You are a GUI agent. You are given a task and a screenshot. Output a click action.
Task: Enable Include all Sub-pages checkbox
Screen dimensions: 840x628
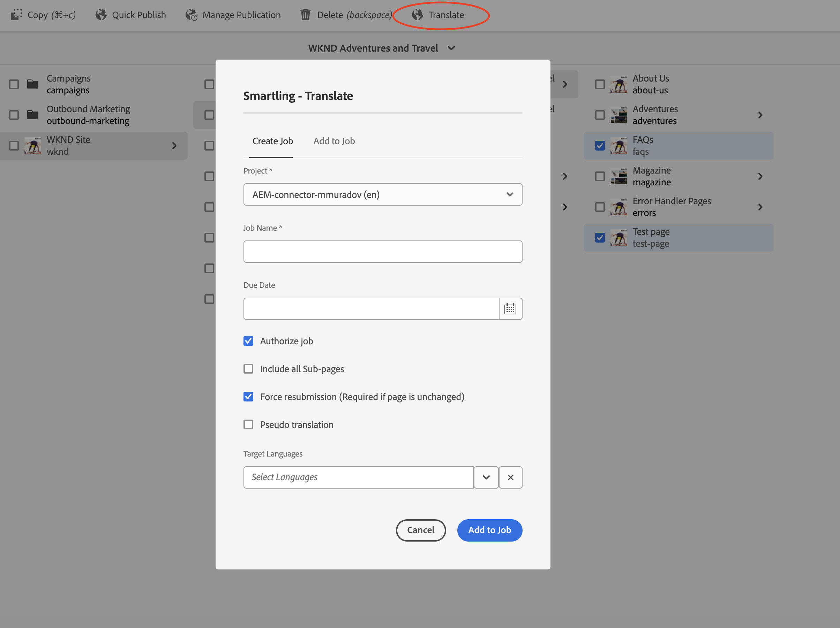(248, 368)
